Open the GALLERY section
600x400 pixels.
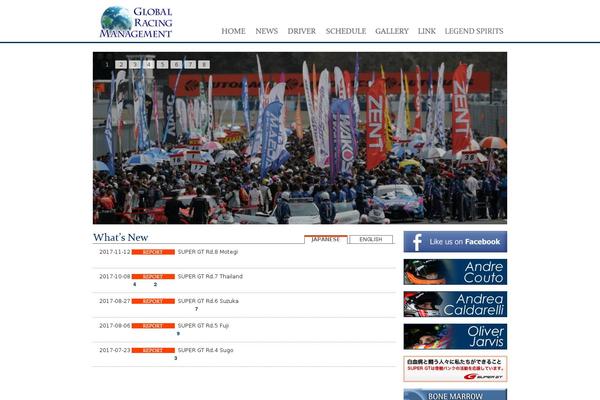[392, 31]
